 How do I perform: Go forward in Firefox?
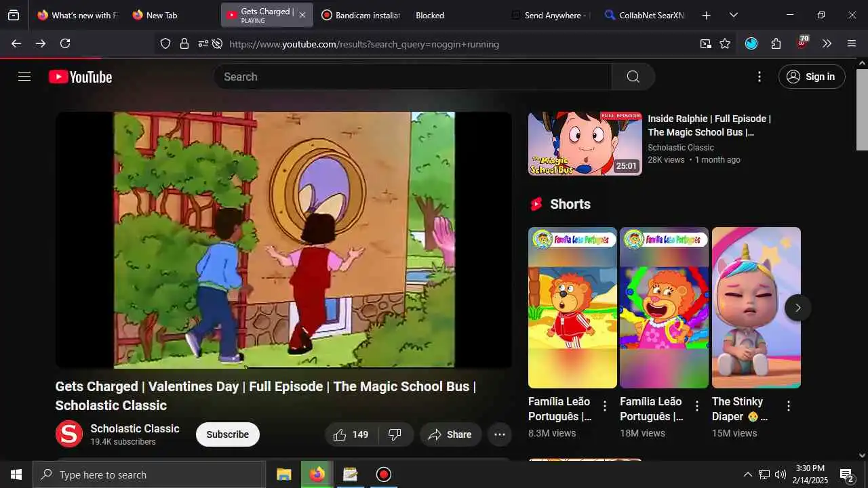pyautogui.click(x=41, y=43)
